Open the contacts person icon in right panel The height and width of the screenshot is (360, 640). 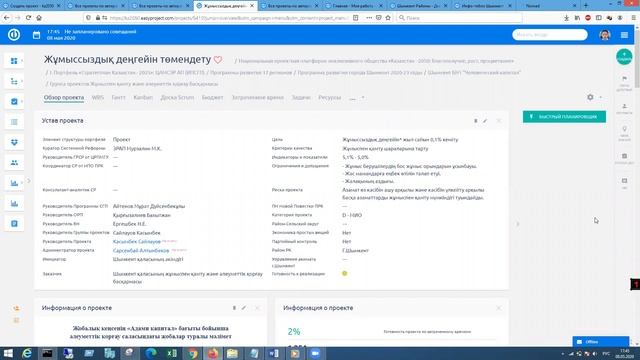624,106
